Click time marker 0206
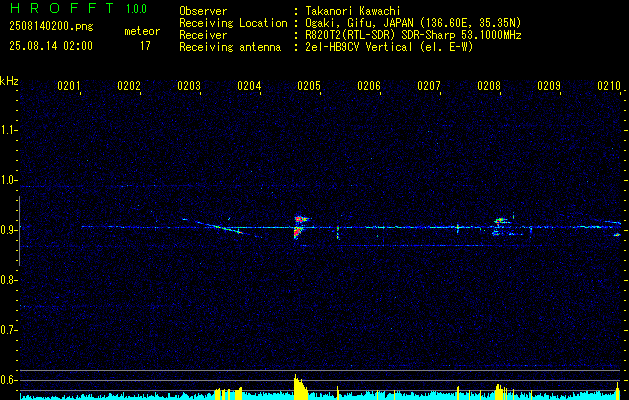 (x=369, y=86)
